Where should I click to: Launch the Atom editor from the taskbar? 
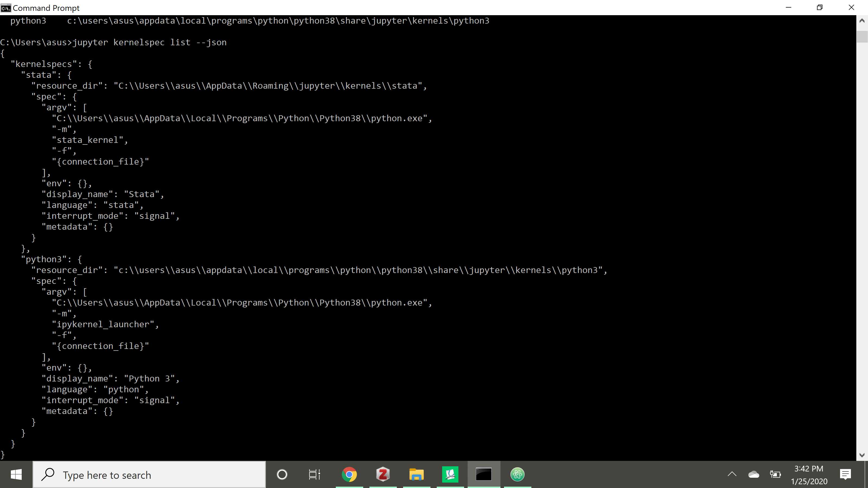click(x=518, y=475)
